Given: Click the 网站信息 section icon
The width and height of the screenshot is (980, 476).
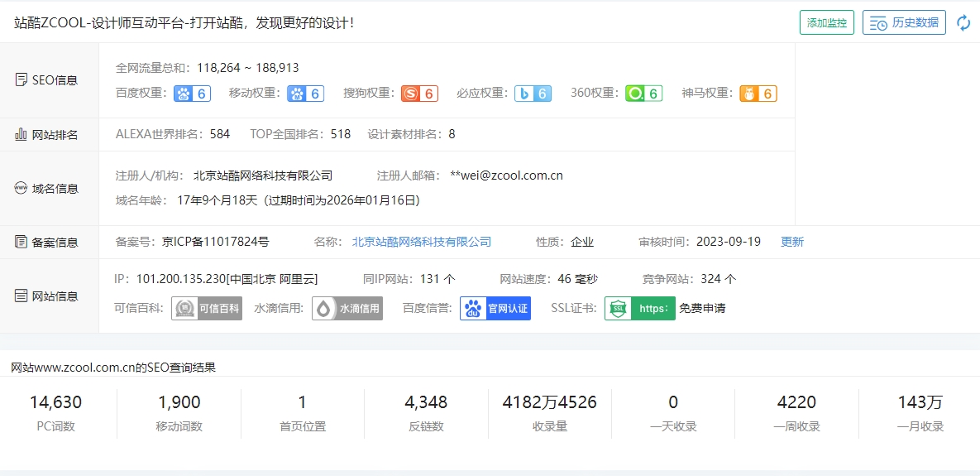Looking at the screenshot, I should click(x=22, y=296).
